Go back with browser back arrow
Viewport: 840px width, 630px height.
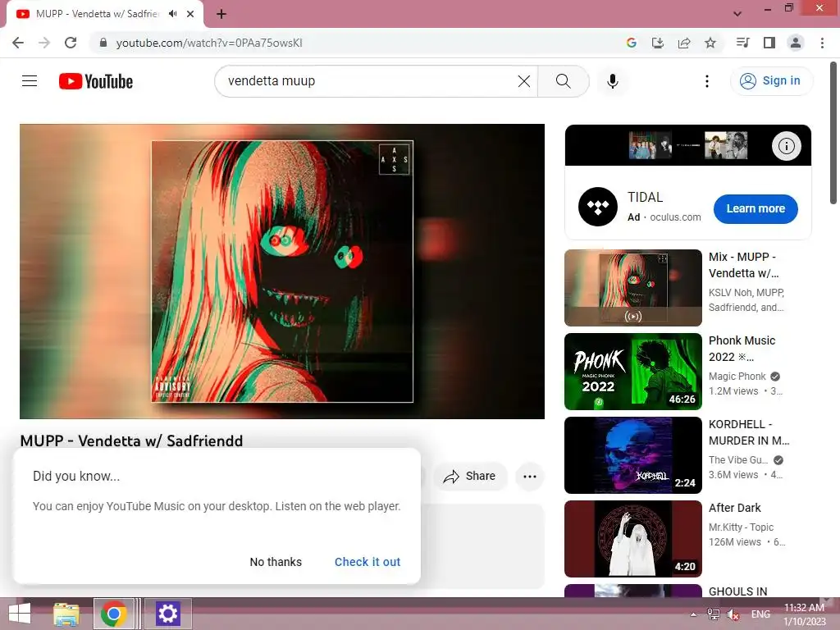click(18, 43)
